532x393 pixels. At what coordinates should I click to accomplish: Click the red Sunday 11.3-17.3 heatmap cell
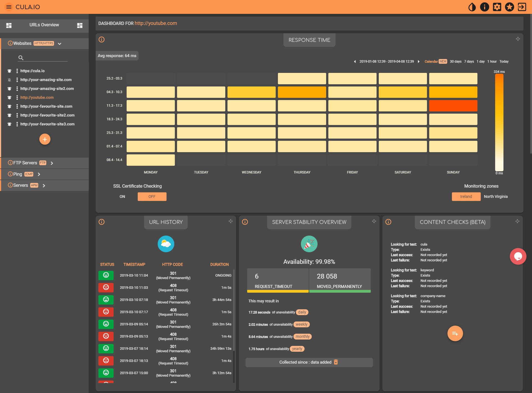(453, 106)
